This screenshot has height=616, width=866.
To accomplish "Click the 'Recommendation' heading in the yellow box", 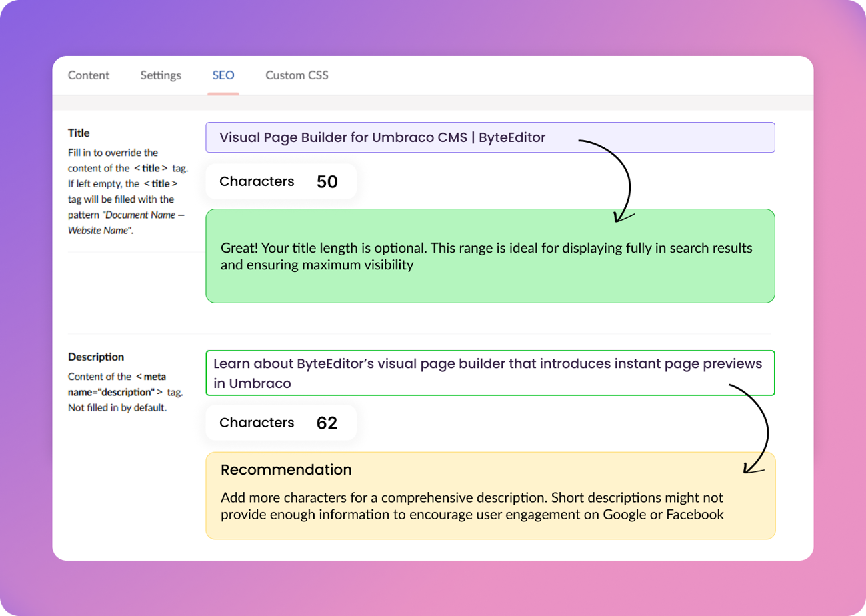I will pyautogui.click(x=286, y=470).
